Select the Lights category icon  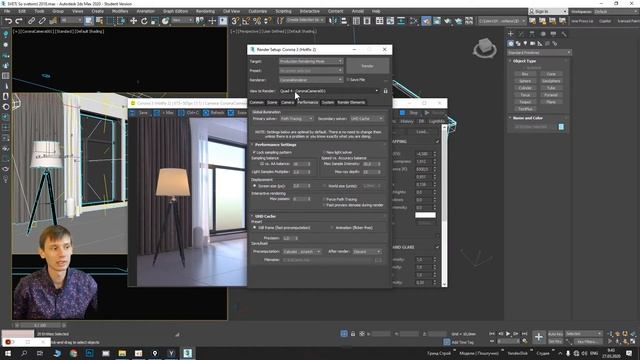pos(525,43)
